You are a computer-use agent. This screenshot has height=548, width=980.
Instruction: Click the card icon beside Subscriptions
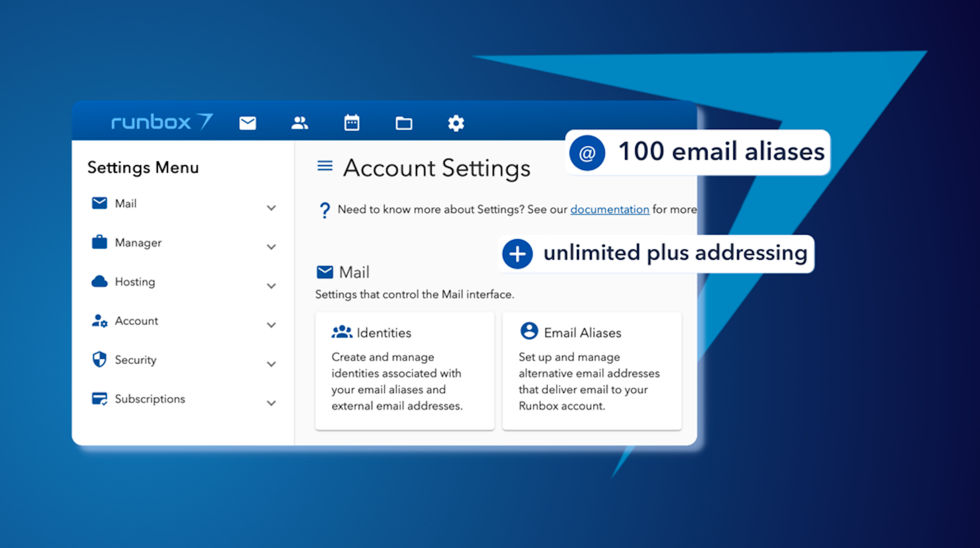pyautogui.click(x=100, y=399)
